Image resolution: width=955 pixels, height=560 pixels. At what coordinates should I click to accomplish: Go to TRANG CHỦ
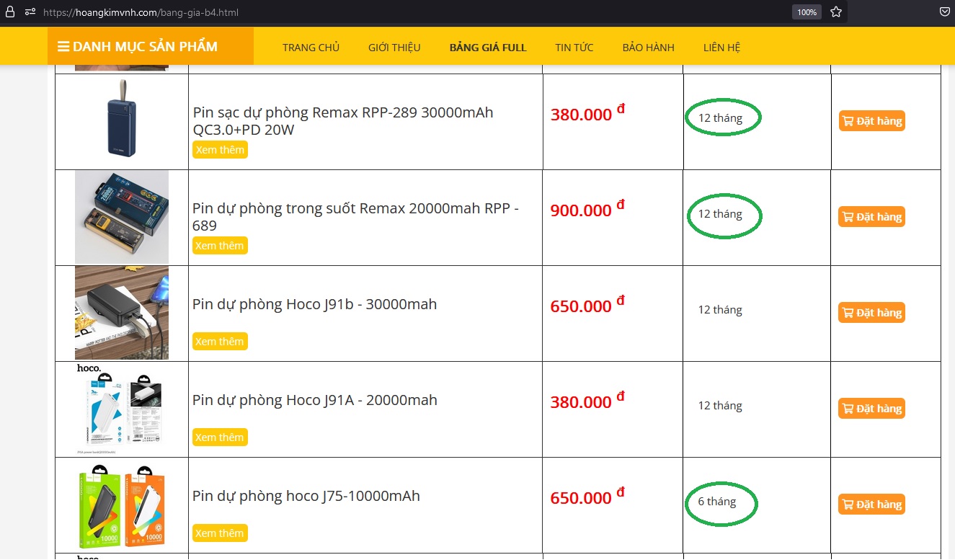pos(311,48)
